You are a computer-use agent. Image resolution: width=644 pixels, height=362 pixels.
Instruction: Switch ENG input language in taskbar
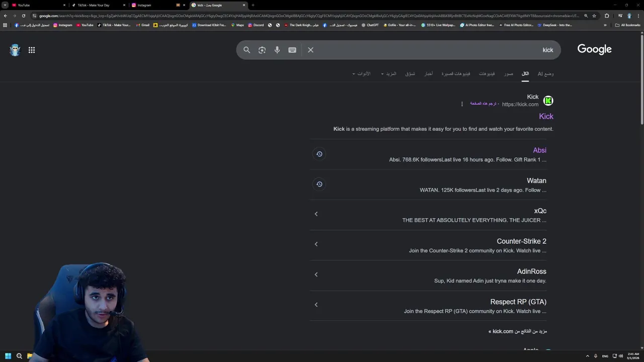(605, 356)
